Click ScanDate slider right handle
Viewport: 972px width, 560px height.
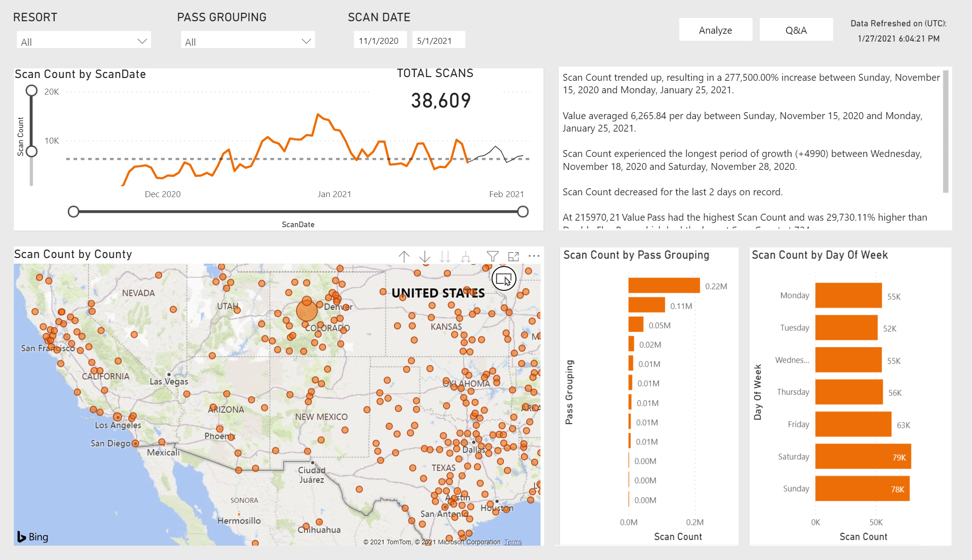pos(522,212)
